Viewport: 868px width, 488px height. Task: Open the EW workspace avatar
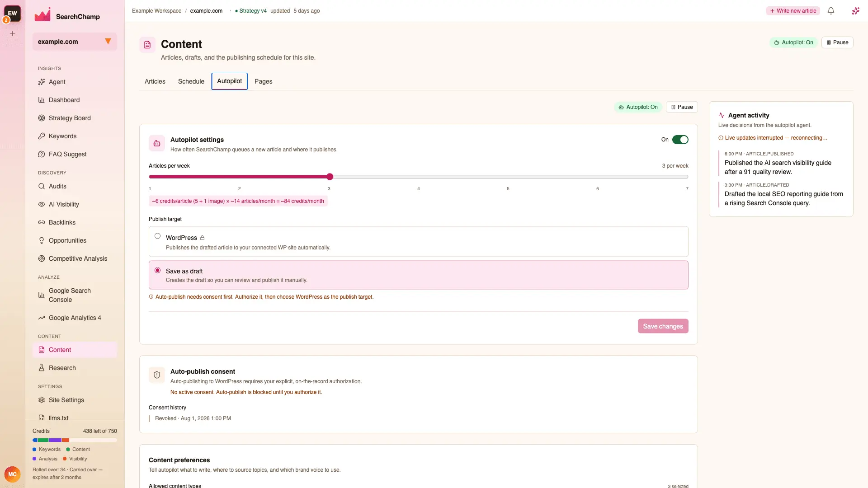[12, 14]
